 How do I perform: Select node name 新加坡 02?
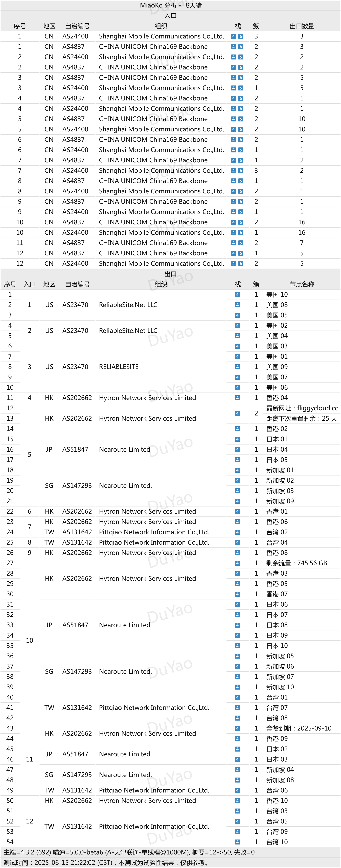(280, 480)
